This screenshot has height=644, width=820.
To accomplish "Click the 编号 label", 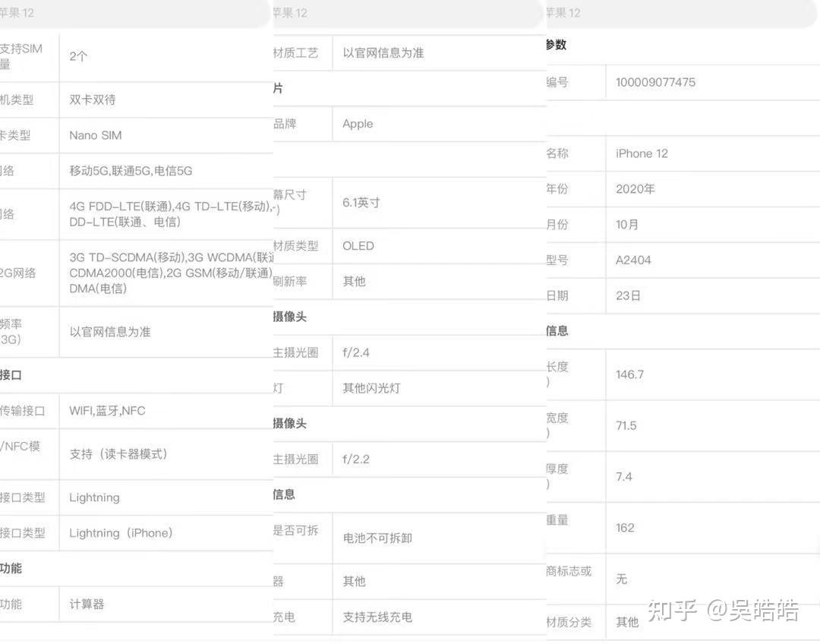I will (x=557, y=83).
